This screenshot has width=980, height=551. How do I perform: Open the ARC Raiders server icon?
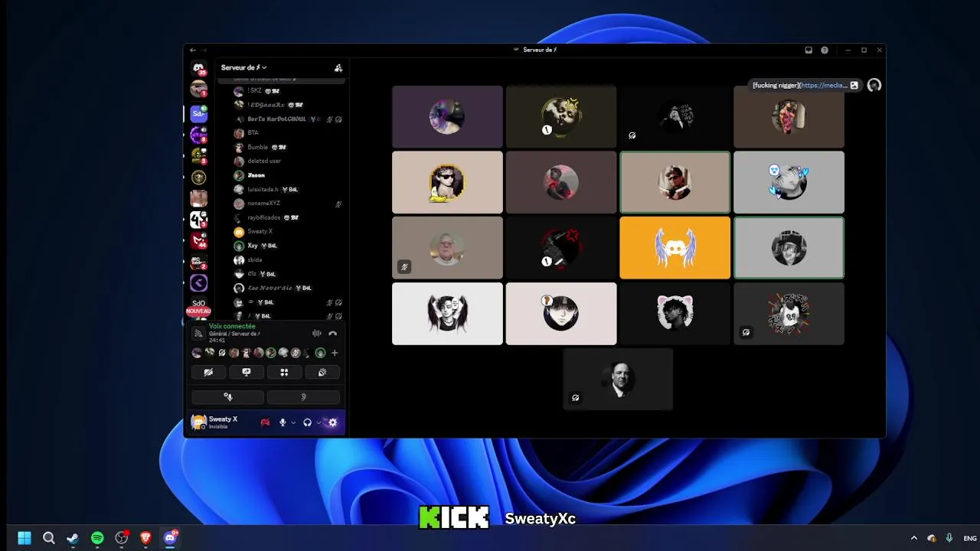click(198, 262)
